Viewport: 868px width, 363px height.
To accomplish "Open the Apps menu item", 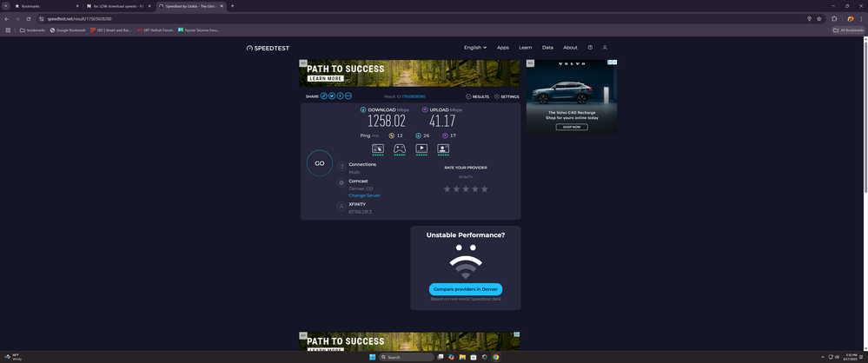I will pyautogui.click(x=503, y=48).
